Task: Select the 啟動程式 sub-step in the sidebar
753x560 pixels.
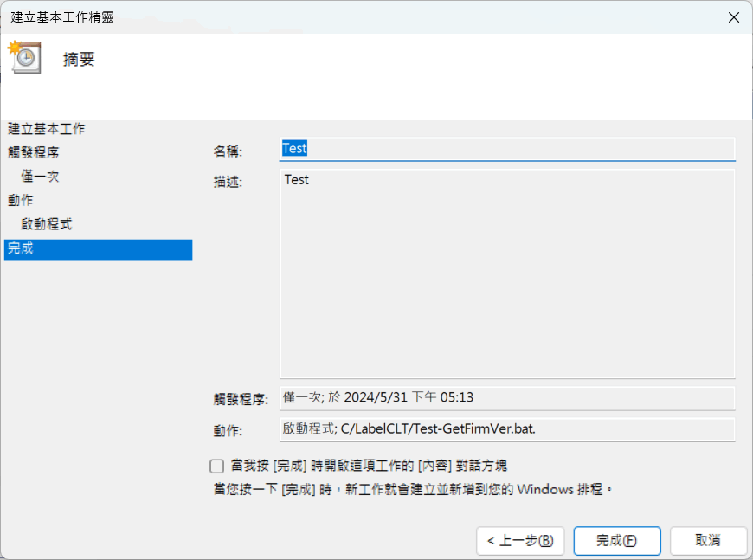Action: [x=47, y=224]
